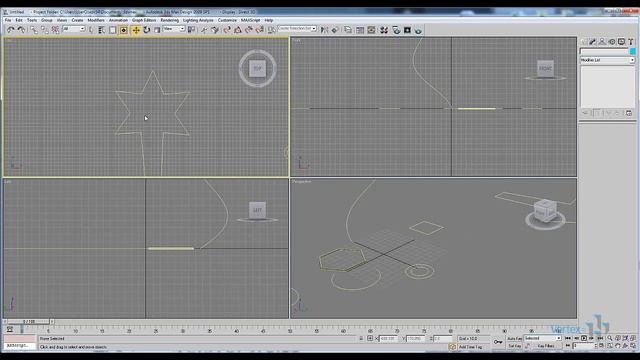Switch to the Hierarchy command panel tab
Image resolution: width=640 pixels, height=360 pixels.
[x=602, y=42]
